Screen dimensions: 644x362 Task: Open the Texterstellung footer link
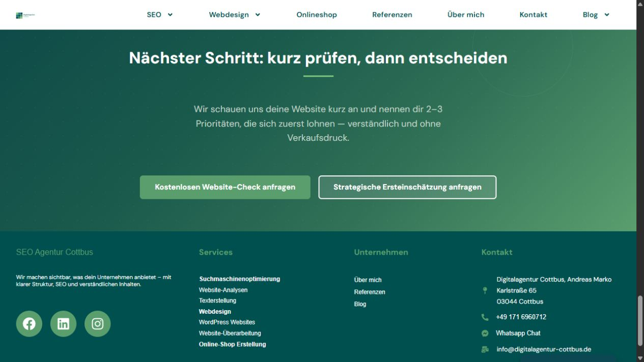[217, 300]
